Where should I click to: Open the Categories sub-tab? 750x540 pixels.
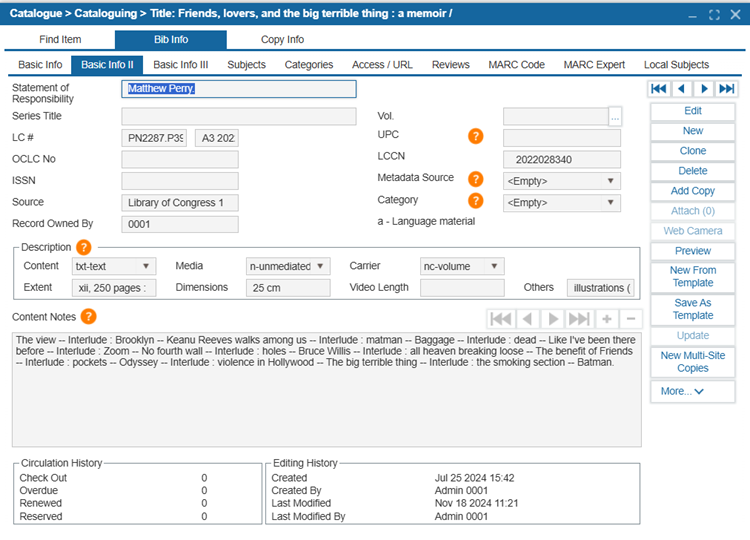309,65
